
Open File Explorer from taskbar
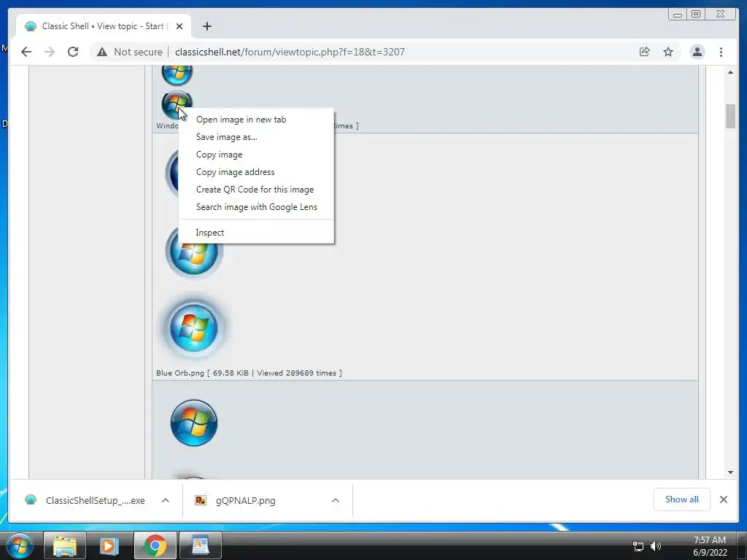point(65,545)
